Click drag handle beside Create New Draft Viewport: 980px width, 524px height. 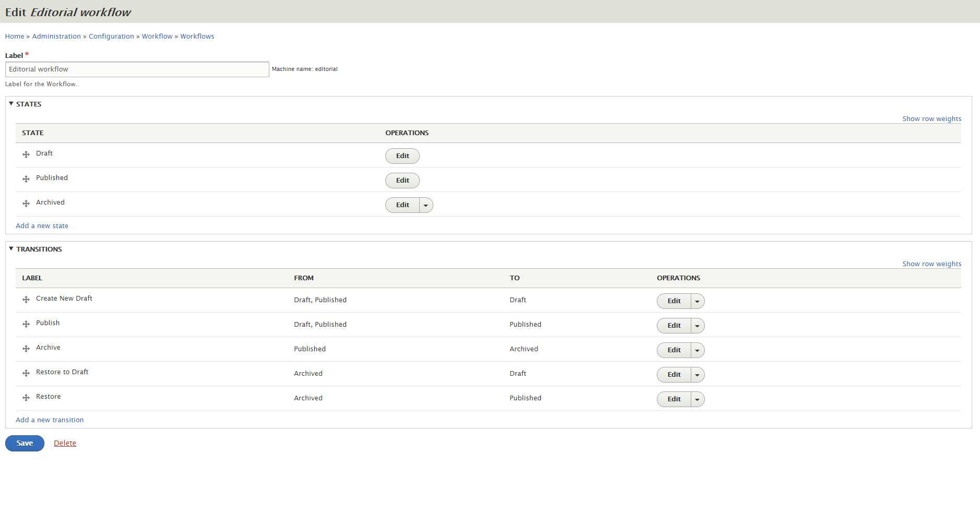coord(26,300)
